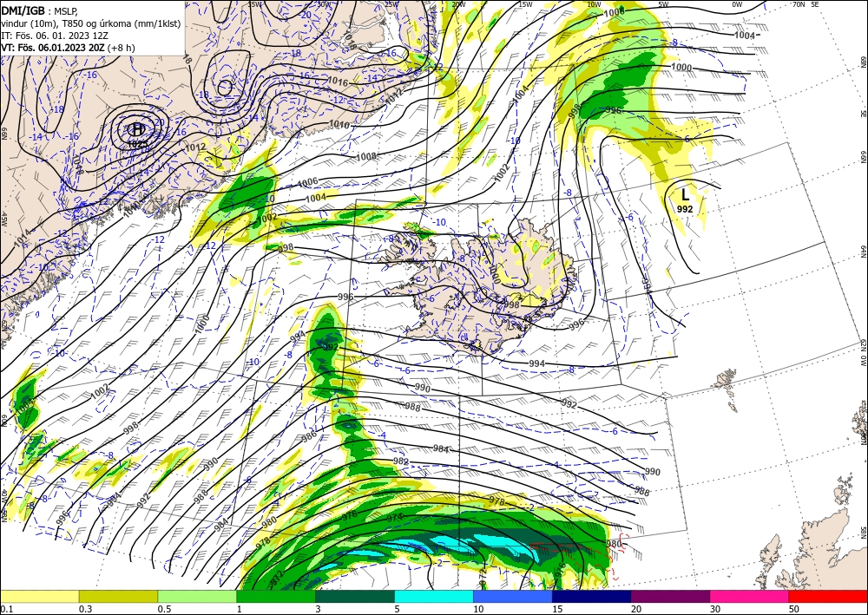
Task: Select the dark green 3 mm legend block
Action: pyautogui.click(x=355, y=596)
